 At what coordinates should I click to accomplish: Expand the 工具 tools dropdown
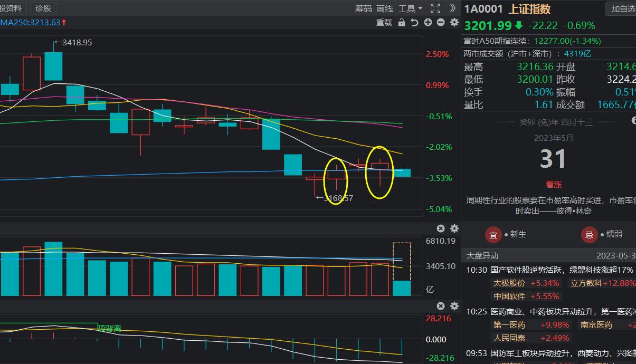pos(410,8)
